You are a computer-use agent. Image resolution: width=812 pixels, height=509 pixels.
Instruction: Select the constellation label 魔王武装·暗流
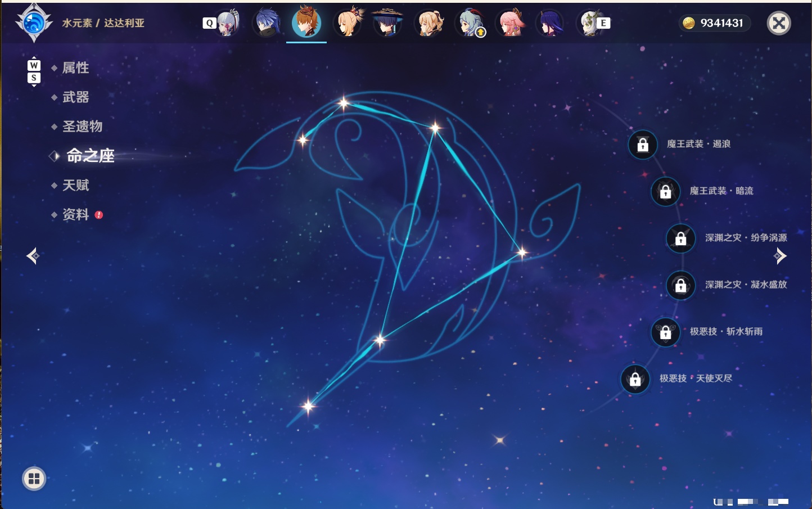click(721, 191)
